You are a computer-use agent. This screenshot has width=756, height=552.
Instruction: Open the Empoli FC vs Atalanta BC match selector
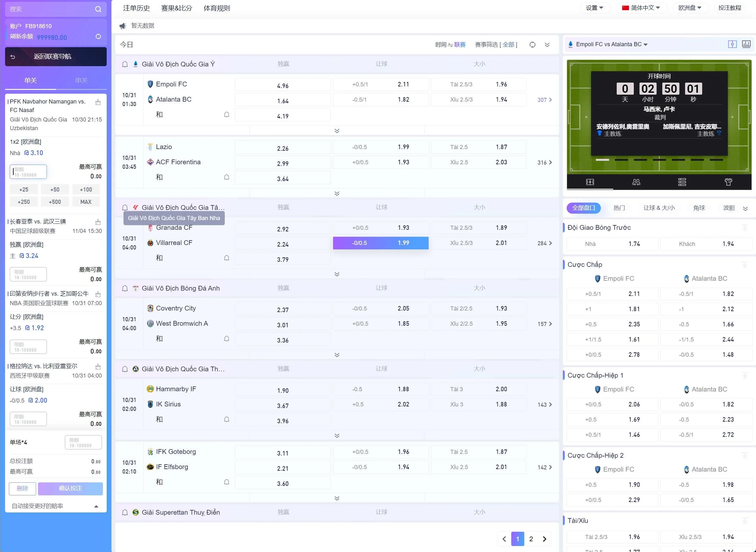click(x=611, y=44)
